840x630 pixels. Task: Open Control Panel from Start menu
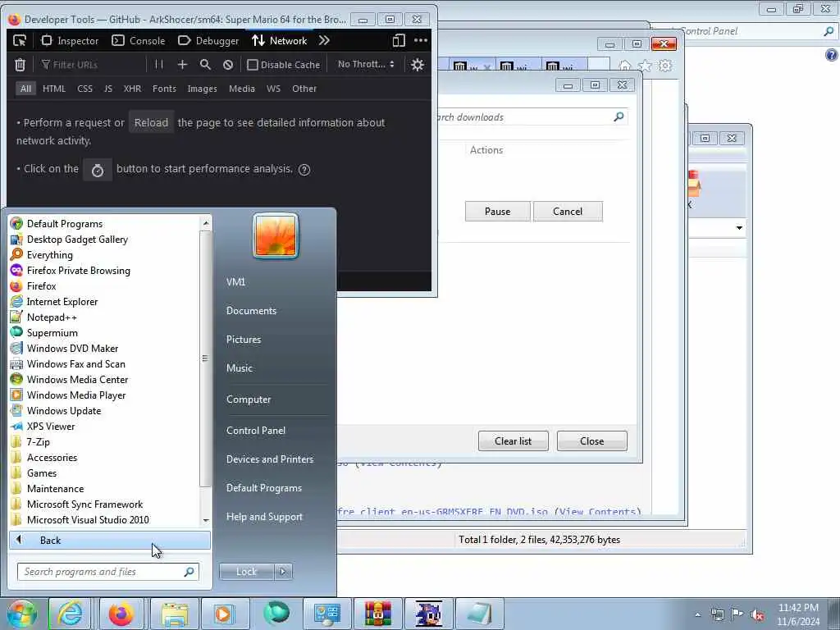pos(256,431)
